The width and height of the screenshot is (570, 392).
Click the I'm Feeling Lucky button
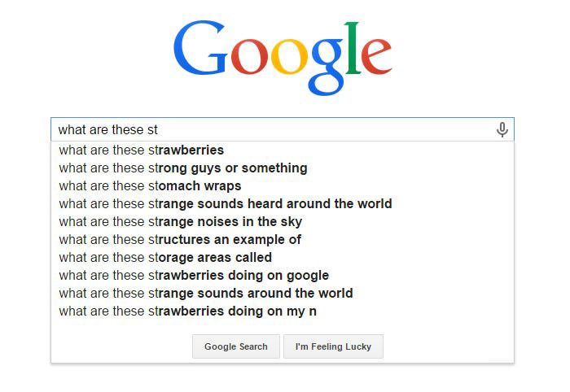pos(333,346)
